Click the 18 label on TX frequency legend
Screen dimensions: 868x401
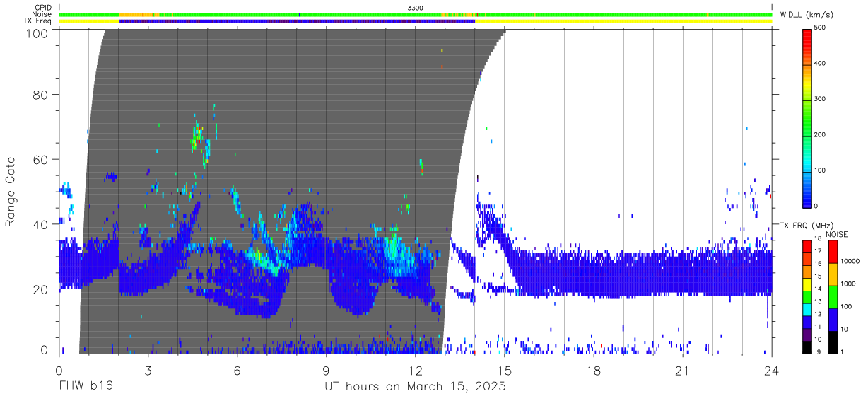point(818,239)
